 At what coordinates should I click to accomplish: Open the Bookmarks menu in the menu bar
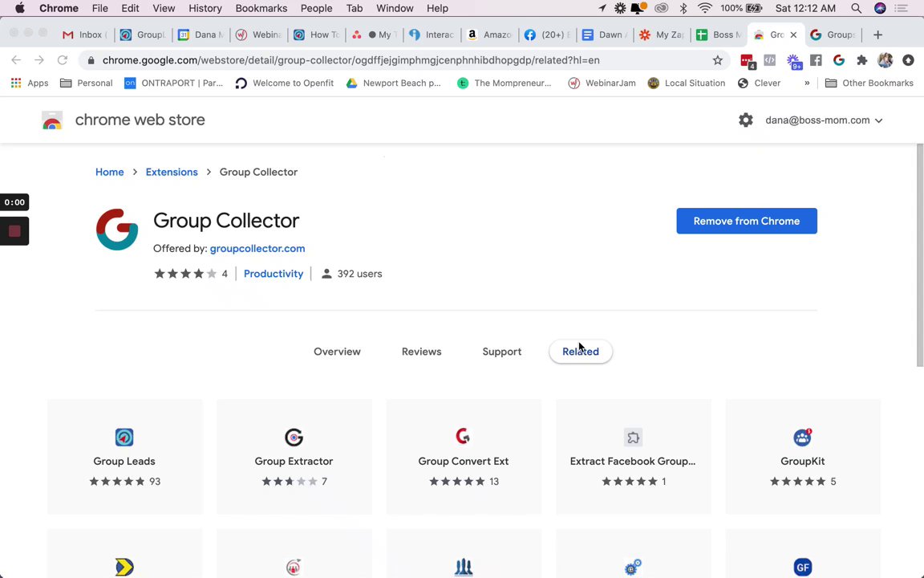coord(261,8)
